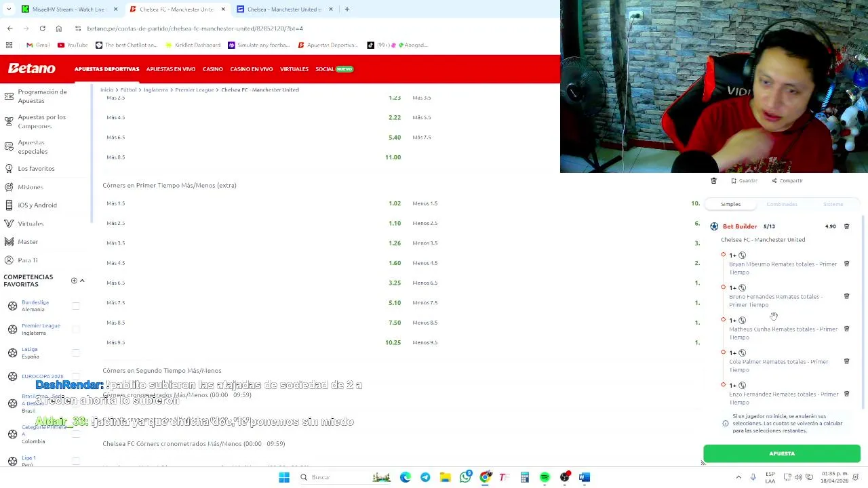Open a new browser tab
868x488 pixels.
(347, 9)
